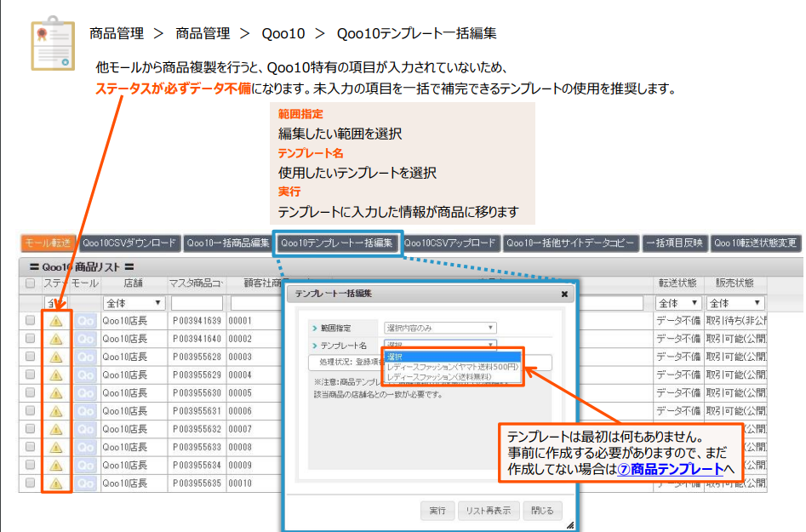Click the リスト再表示 button

click(489, 511)
